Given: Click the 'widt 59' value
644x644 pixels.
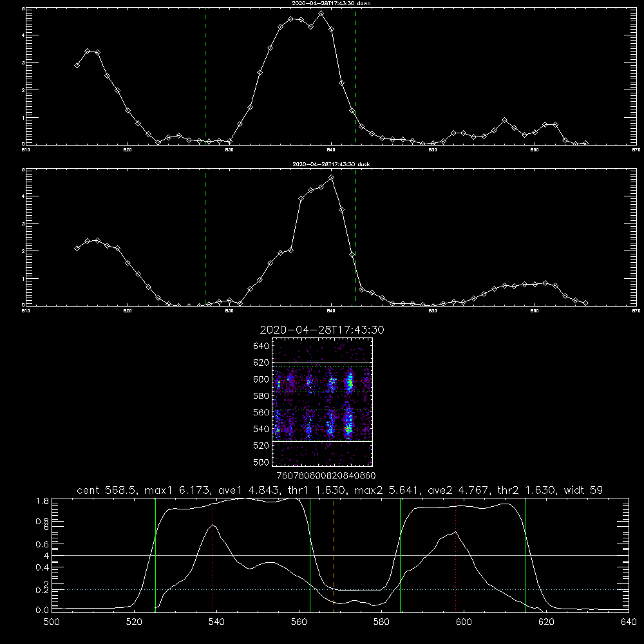Looking at the screenshot, I should [583, 490].
